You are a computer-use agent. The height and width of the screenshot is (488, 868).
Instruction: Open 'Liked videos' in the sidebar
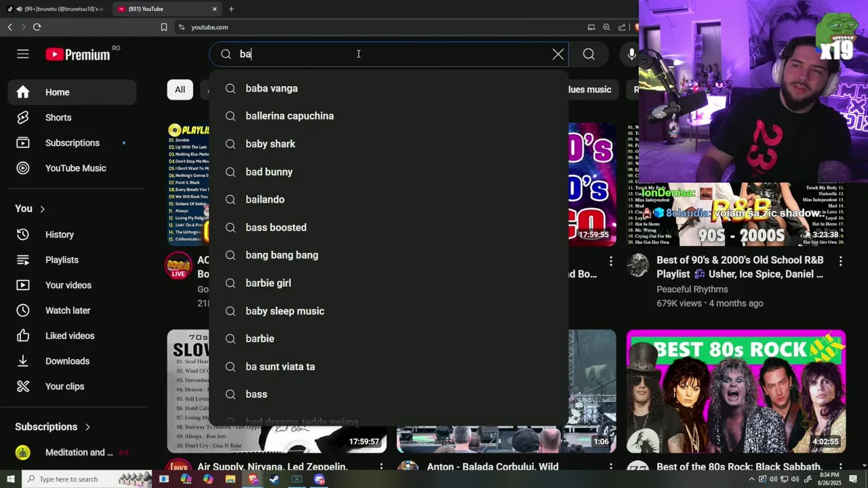click(72, 335)
